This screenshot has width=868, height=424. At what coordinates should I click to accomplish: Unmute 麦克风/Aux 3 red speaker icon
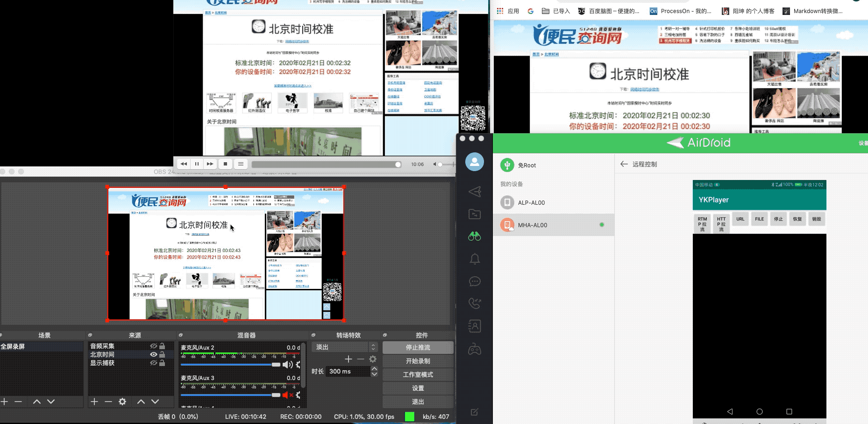click(288, 395)
